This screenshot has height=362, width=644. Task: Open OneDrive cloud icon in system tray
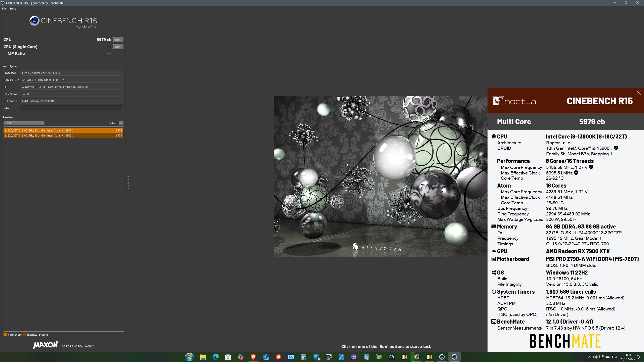pos(608,357)
